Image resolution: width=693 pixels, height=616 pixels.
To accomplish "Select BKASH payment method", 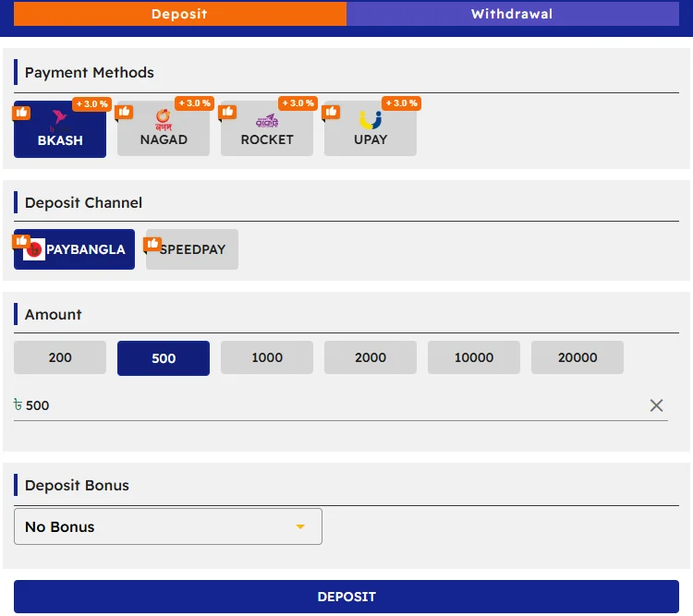I will [x=60, y=129].
